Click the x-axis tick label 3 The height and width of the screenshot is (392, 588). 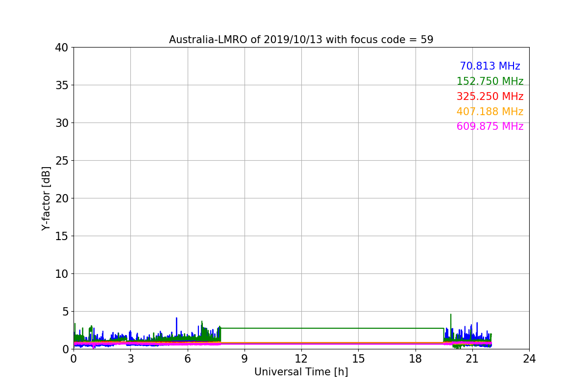point(130,359)
